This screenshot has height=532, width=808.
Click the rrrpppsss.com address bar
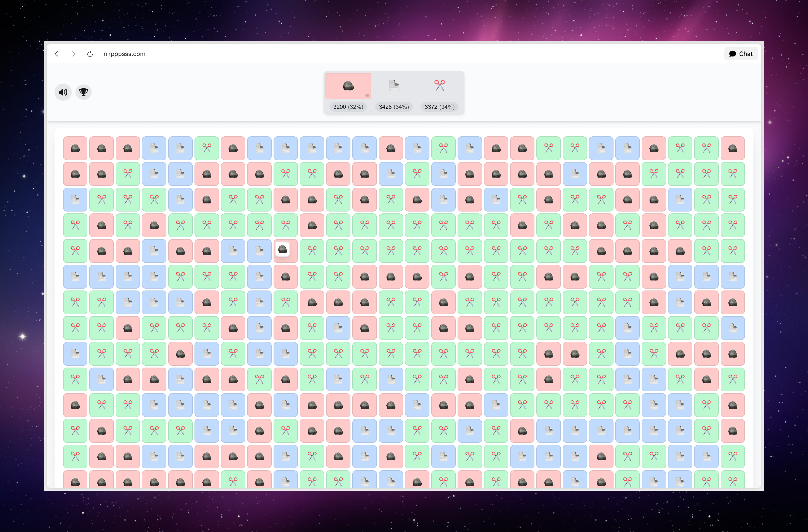tap(124, 54)
